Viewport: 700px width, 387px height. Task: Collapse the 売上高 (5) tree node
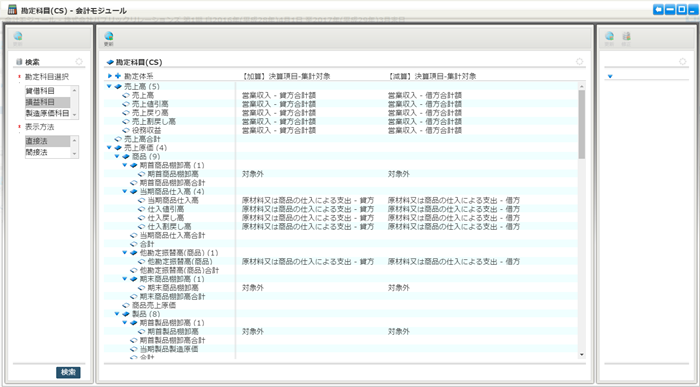click(x=109, y=86)
